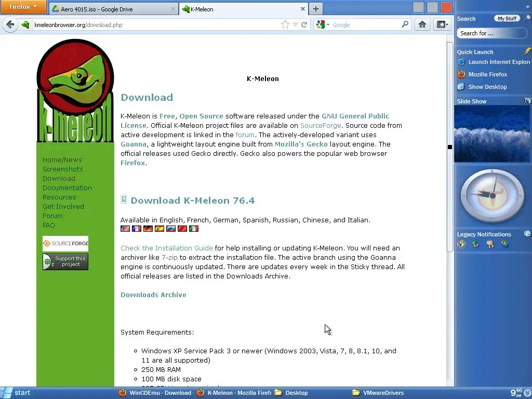Expand the tray chevron next to the clock
Screen dimensions: 532x399
(x=528, y=393)
